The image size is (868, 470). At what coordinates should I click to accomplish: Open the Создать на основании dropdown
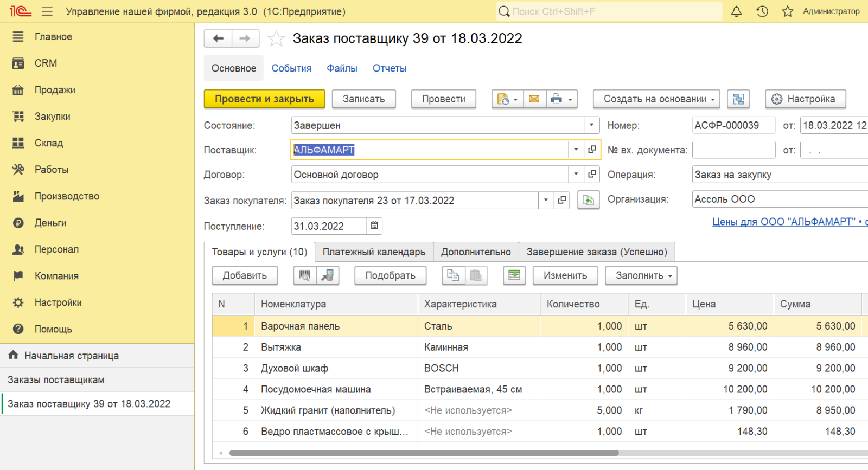click(656, 99)
